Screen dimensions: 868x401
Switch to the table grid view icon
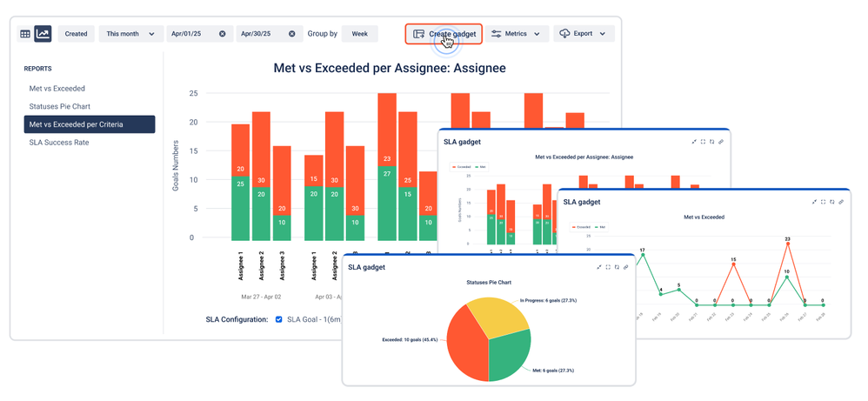coord(25,34)
